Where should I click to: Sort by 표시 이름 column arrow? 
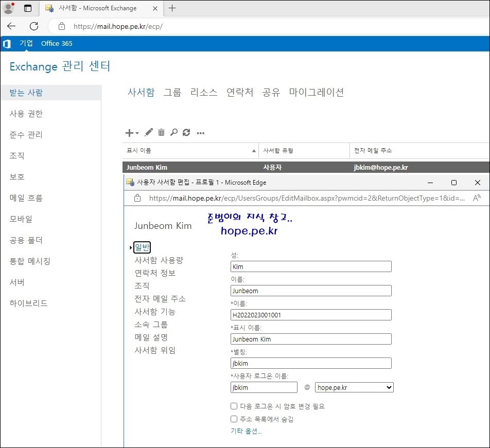coord(254,151)
